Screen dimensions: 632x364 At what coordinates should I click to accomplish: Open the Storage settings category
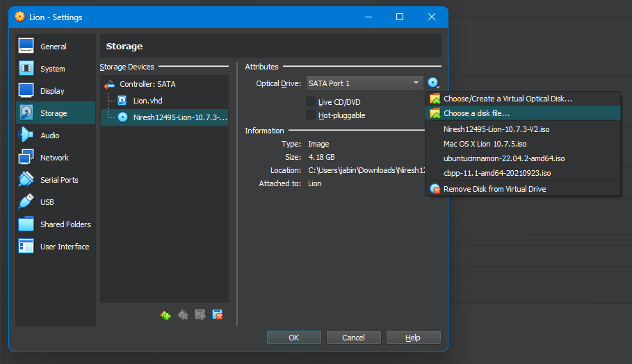[54, 113]
